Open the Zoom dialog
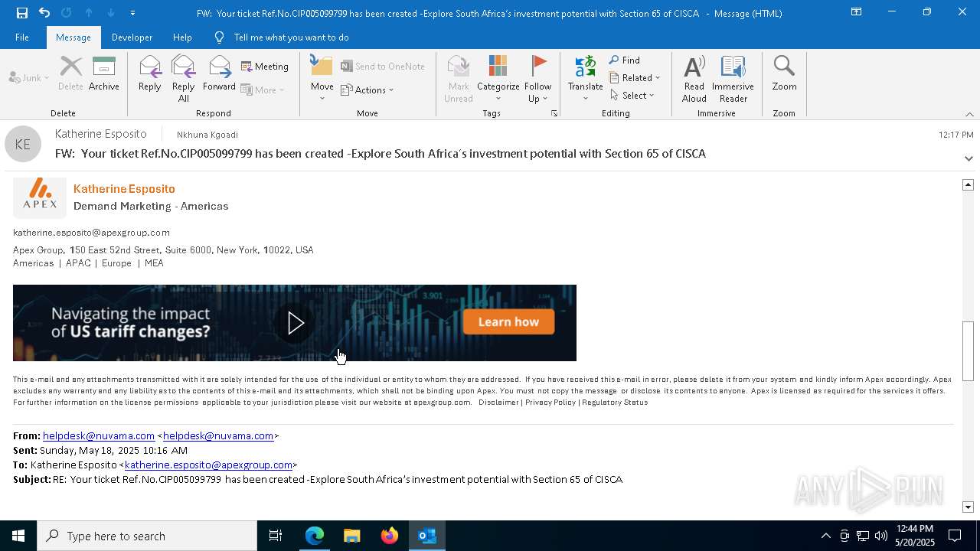This screenshot has width=980, height=551. [x=784, y=73]
